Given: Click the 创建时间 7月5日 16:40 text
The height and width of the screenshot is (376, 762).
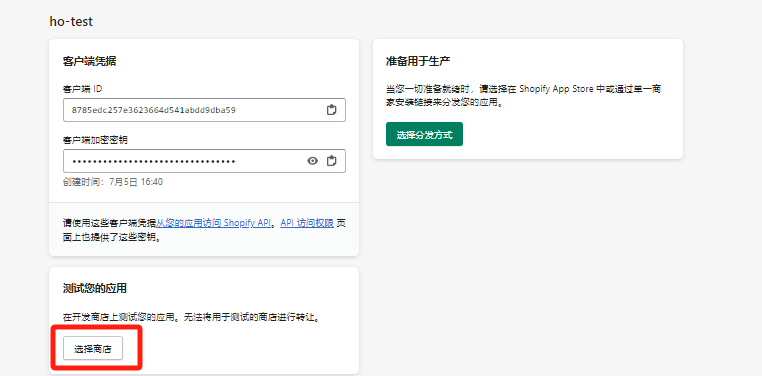Looking at the screenshot, I should tap(113, 182).
